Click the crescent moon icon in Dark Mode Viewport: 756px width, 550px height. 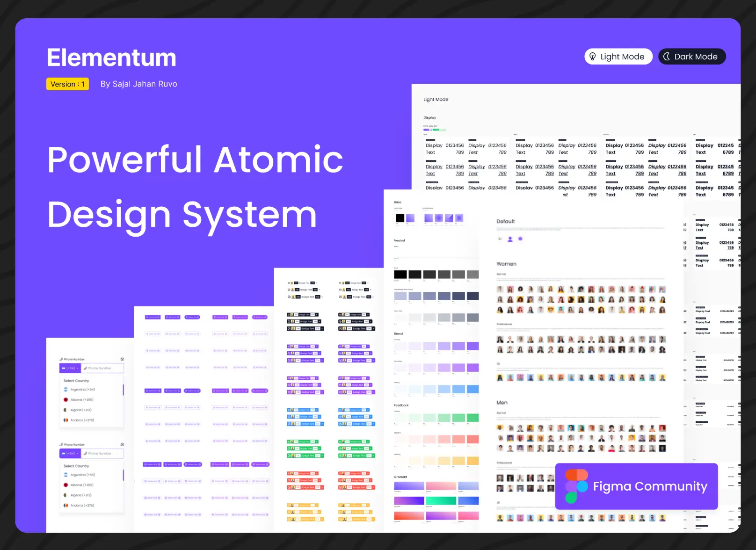coord(666,57)
